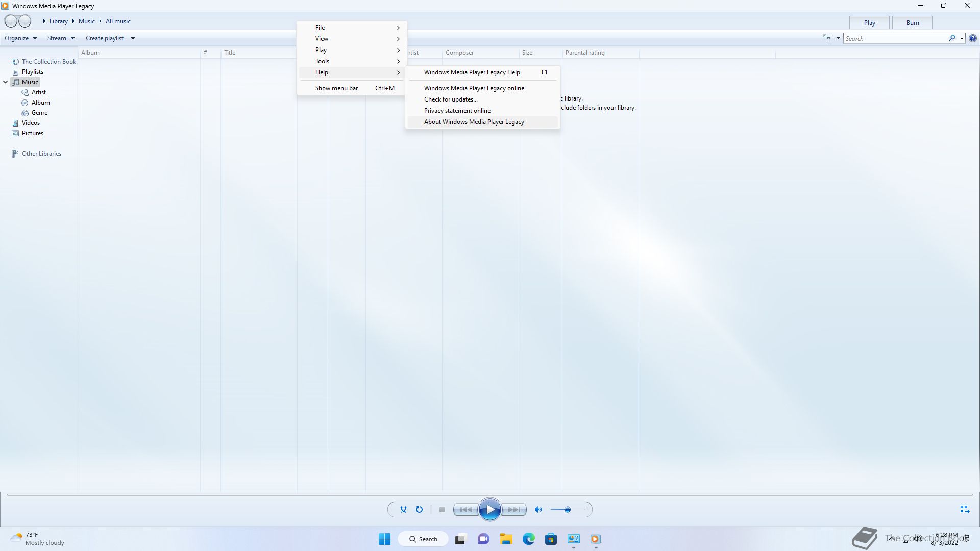Click inside the library Search box

896,38
